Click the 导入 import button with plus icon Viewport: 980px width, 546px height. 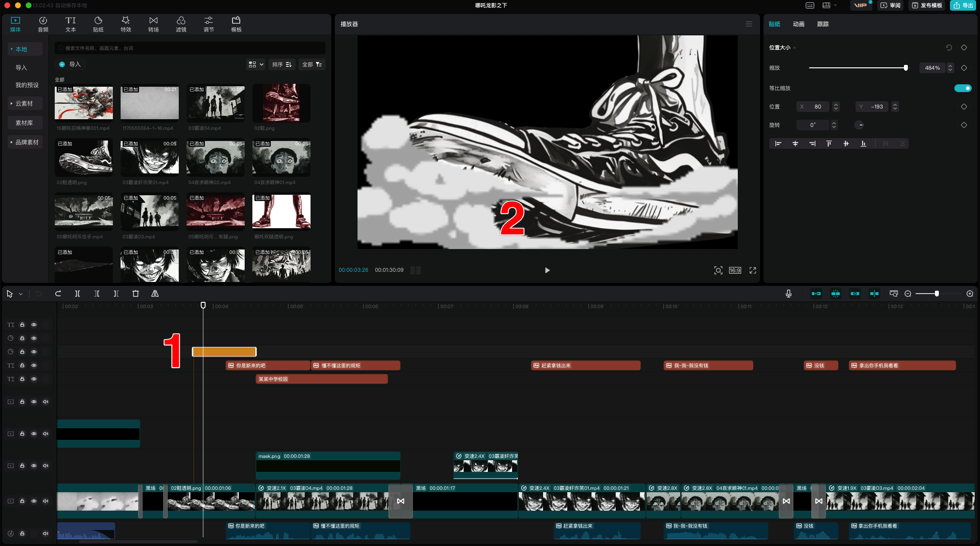click(70, 64)
